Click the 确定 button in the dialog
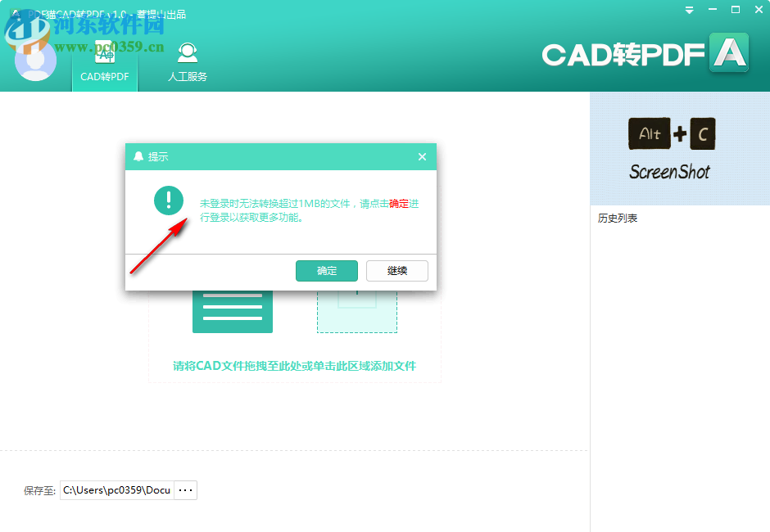Image resolution: width=770 pixels, height=532 pixels. pos(326,271)
